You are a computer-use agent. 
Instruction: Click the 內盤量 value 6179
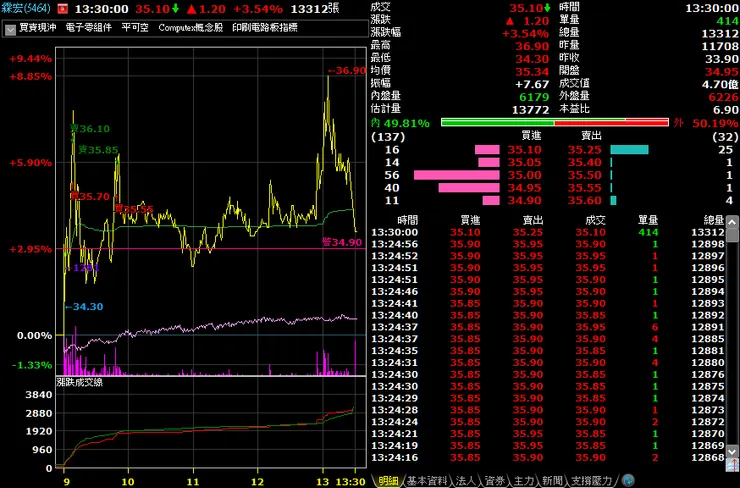point(534,97)
